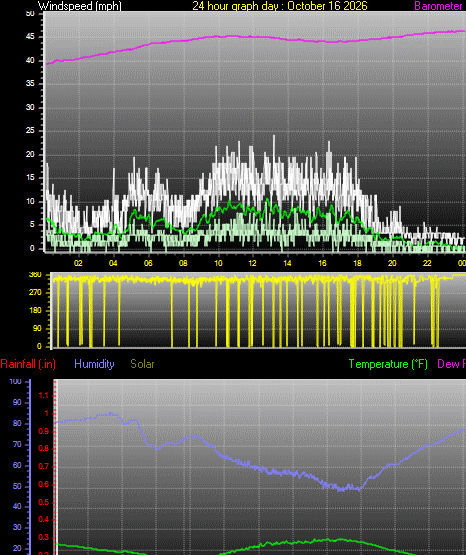Select the 12 hour label on time axis
Screen dimensions: 466x555
pyautogui.click(x=252, y=263)
